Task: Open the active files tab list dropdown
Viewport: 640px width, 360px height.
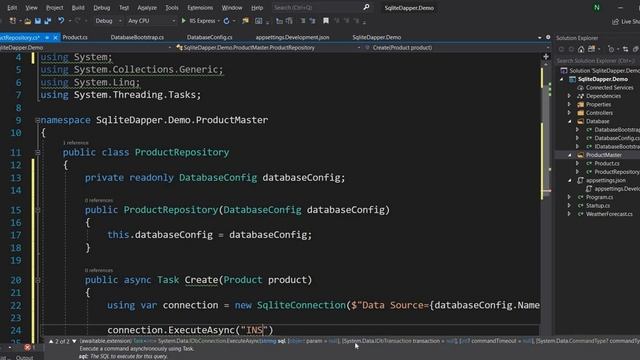Action: pyautogui.click(x=540, y=38)
